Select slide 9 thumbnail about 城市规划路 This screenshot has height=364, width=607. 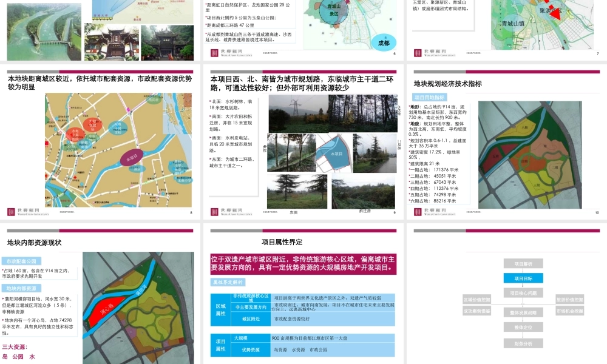[303, 142]
